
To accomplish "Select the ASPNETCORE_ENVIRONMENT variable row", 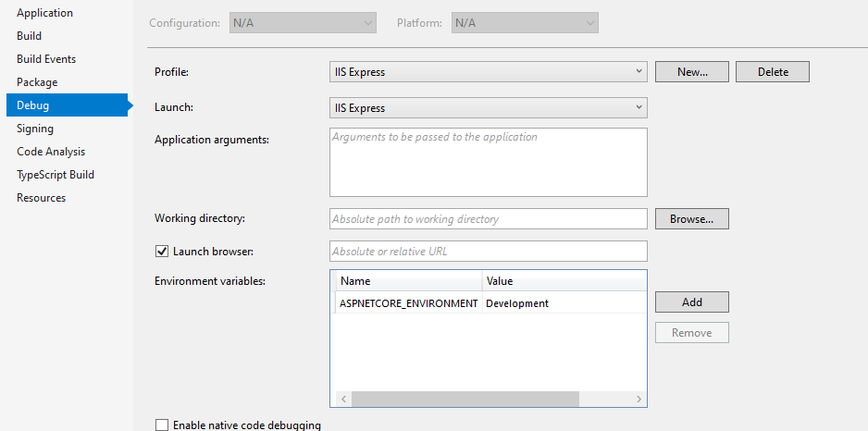I will coord(408,303).
